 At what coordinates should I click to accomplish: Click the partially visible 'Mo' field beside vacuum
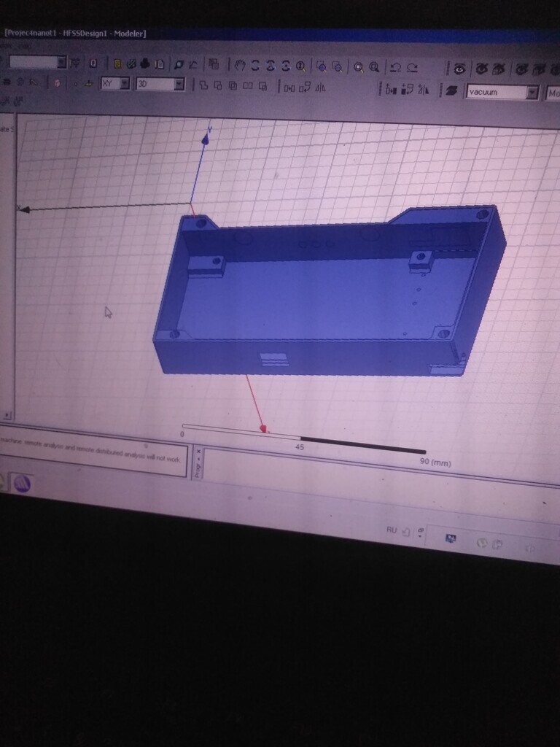[553, 93]
